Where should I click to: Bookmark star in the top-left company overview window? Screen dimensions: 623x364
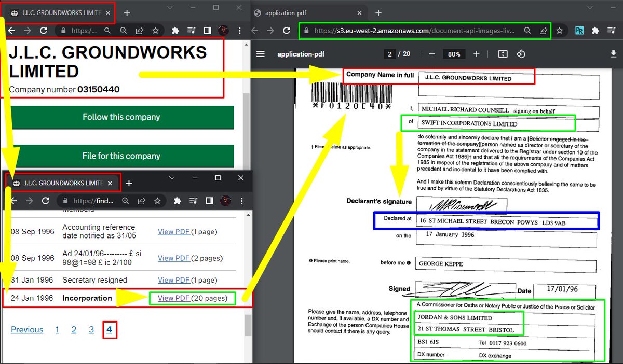[156, 31]
